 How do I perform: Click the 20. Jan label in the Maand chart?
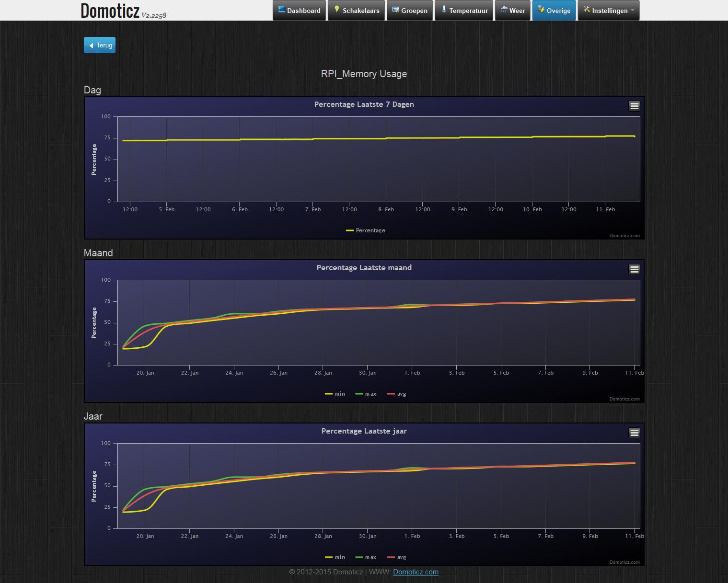click(x=145, y=373)
